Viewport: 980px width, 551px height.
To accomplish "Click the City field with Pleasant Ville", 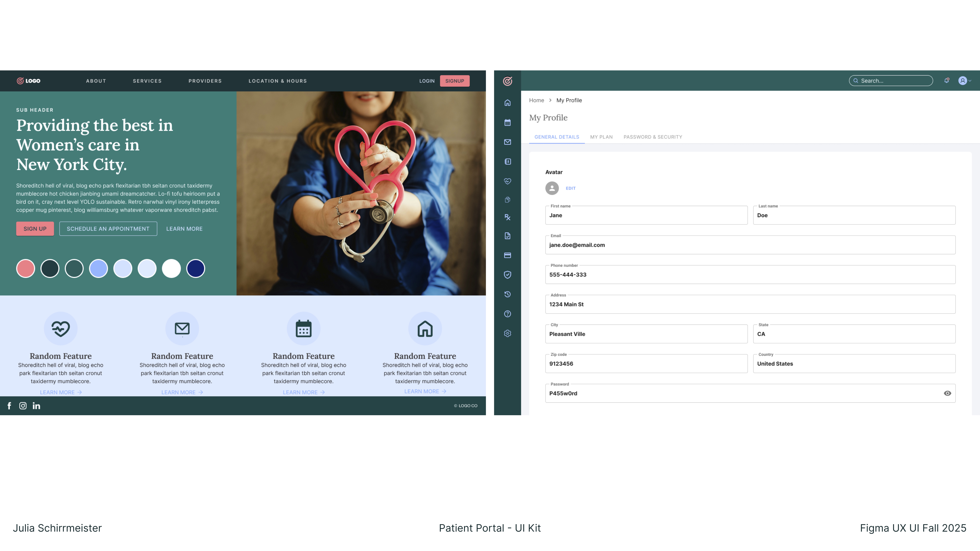I will pos(646,334).
